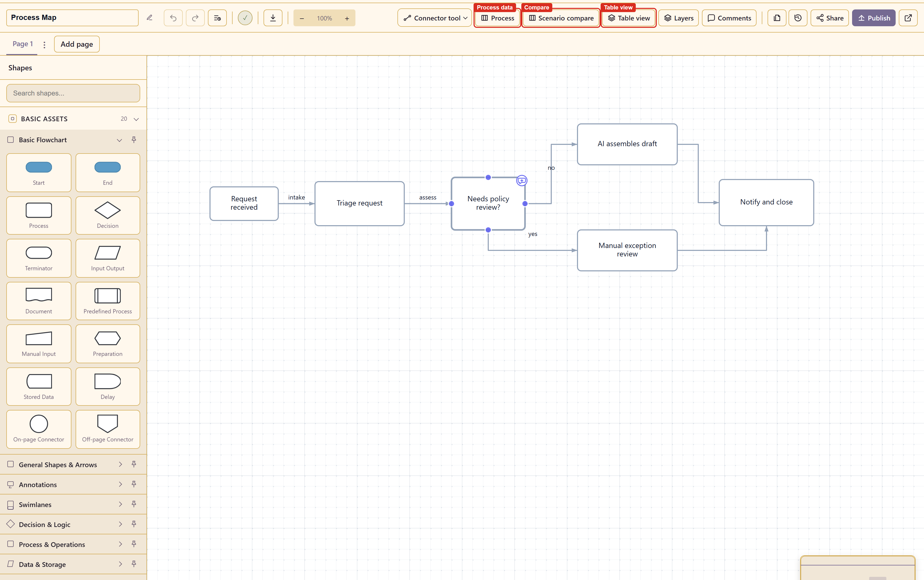Click the Publish button

pos(874,18)
